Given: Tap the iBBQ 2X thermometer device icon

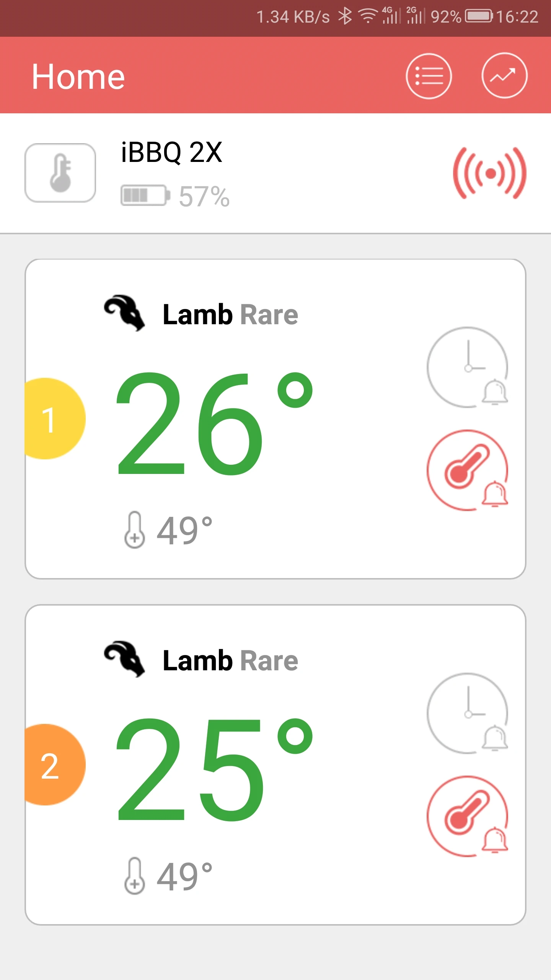Looking at the screenshot, I should pos(60,173).
